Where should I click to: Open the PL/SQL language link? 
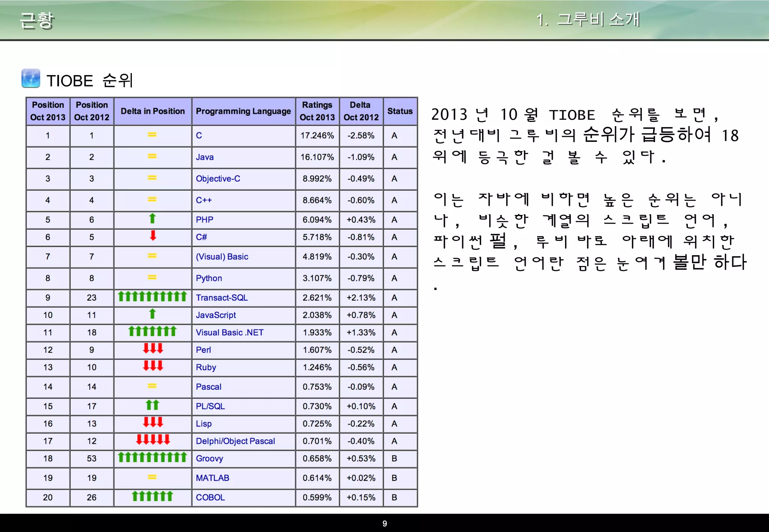(210, 406)
